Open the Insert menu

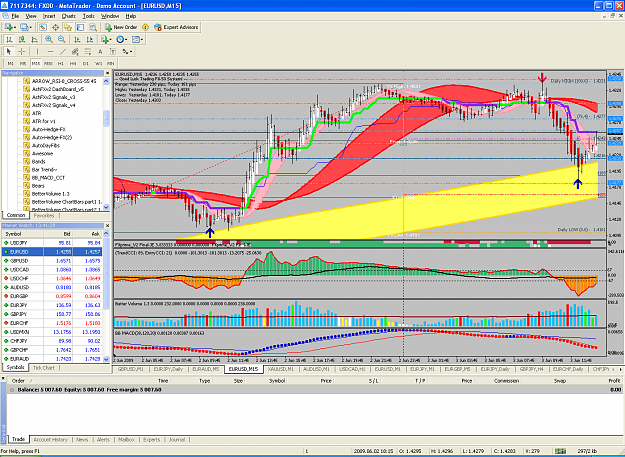pos(49,16)
